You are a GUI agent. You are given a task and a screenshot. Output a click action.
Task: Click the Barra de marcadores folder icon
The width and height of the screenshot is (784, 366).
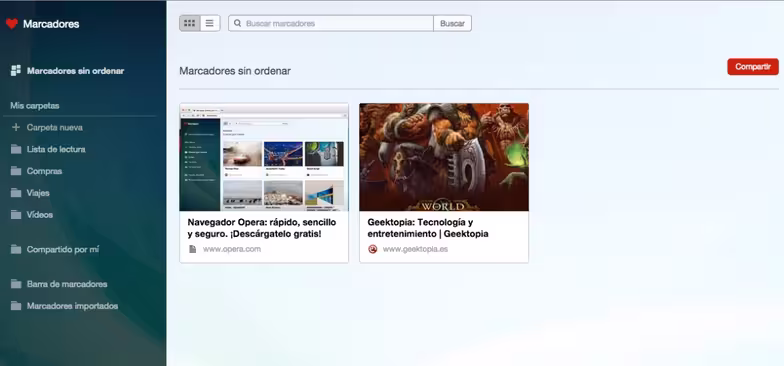point(16,284)
